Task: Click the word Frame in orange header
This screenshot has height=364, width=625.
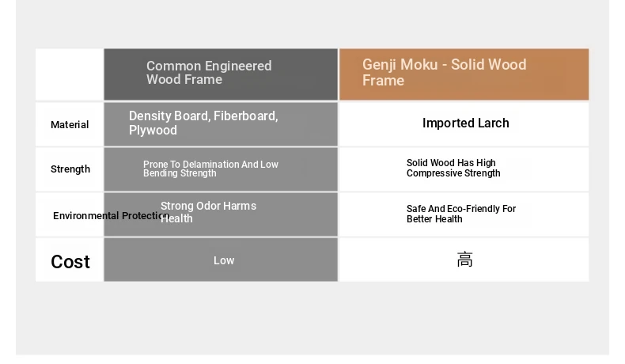Action: coord(383,81)
